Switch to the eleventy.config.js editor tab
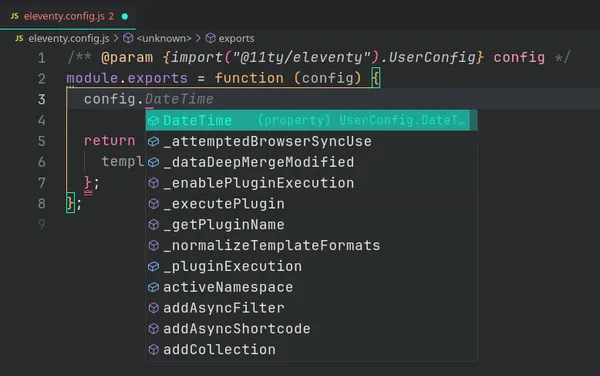 [x=68, y=16]
